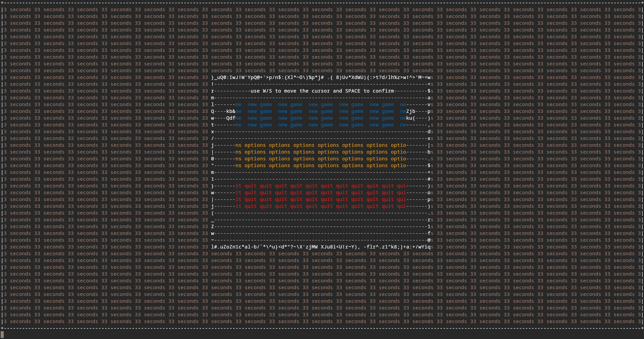The image size is (644, 339).
Task: Click the terminal cursor block at bottom left
Action: (2, 335)
